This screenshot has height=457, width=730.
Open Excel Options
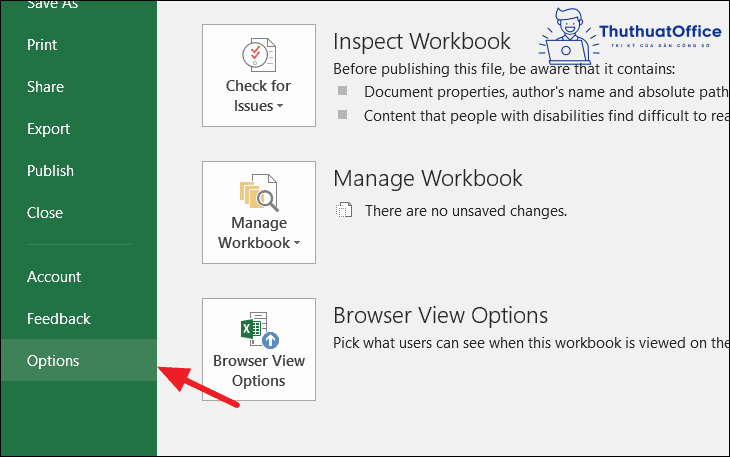[53, 361]
